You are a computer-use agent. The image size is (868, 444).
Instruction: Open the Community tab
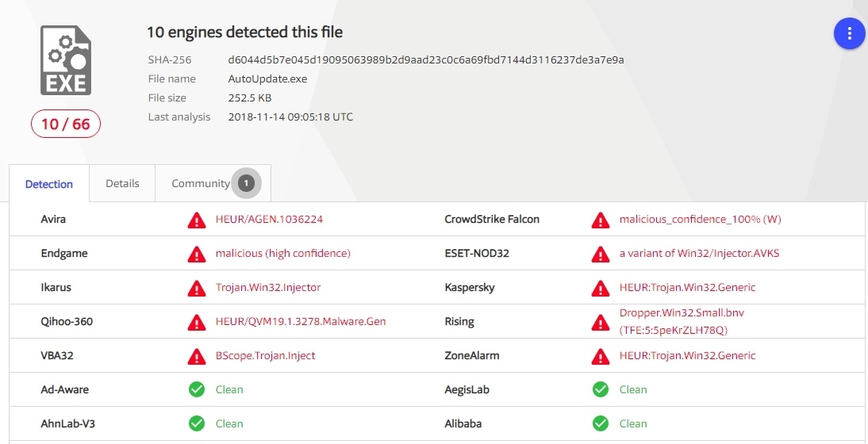click(x=201, y=184)
